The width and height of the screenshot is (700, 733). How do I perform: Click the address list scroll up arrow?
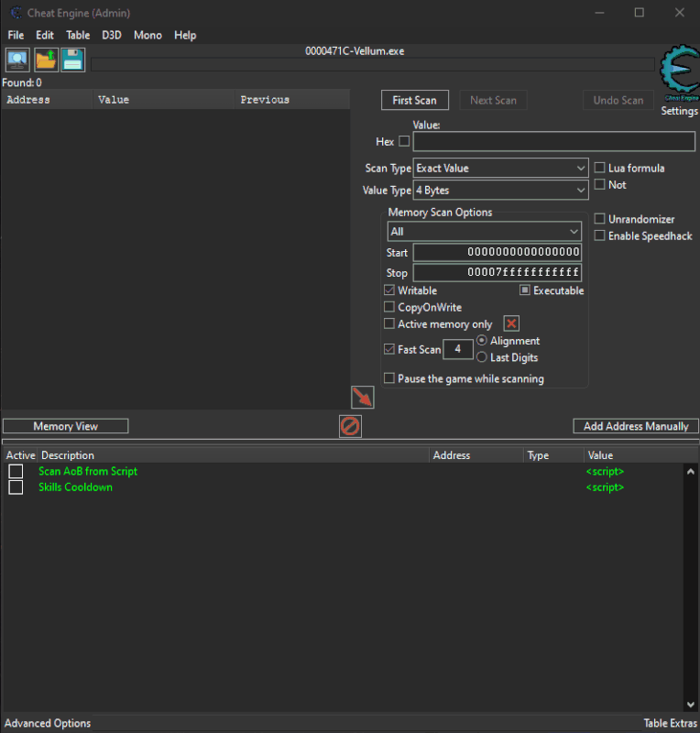691,472
